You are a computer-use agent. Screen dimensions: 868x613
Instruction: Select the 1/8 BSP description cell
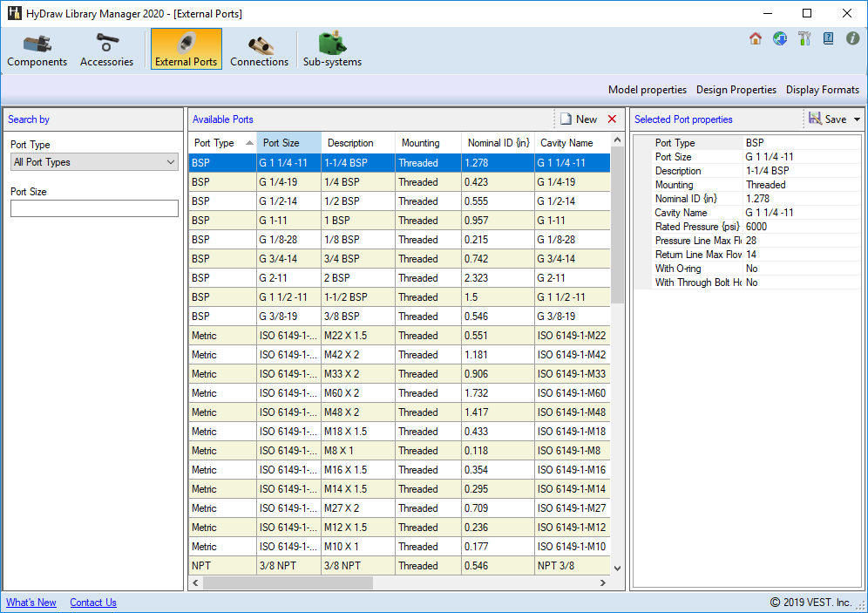point(358,240)
